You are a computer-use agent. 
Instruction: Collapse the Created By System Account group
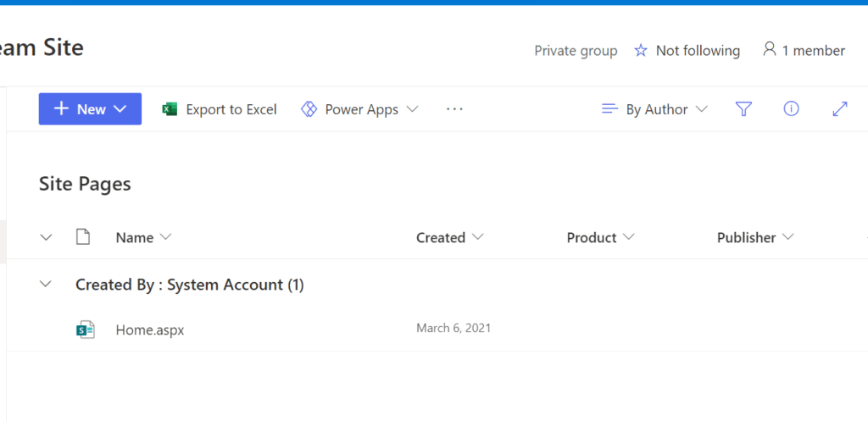coord(47,285)
